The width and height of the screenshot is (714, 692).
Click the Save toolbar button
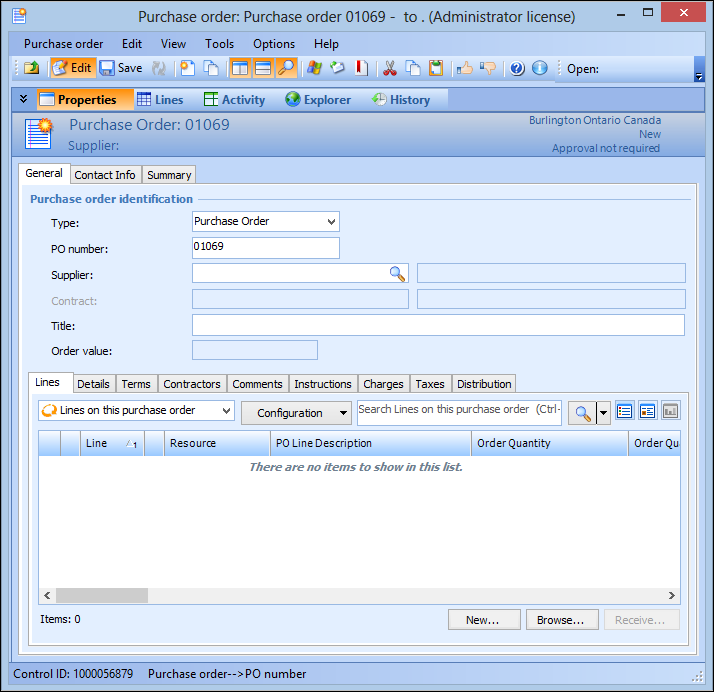pyautogui.click(x=121, y=68)
